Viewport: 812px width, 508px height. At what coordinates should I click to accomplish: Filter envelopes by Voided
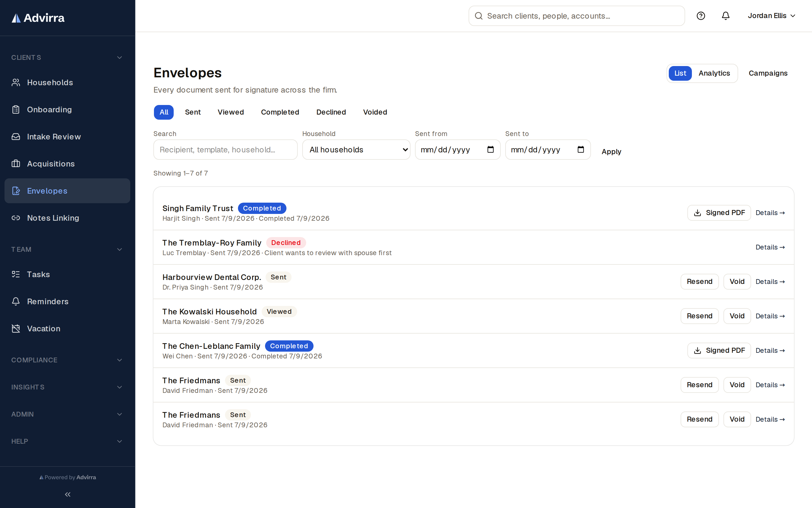coord(375,112)
